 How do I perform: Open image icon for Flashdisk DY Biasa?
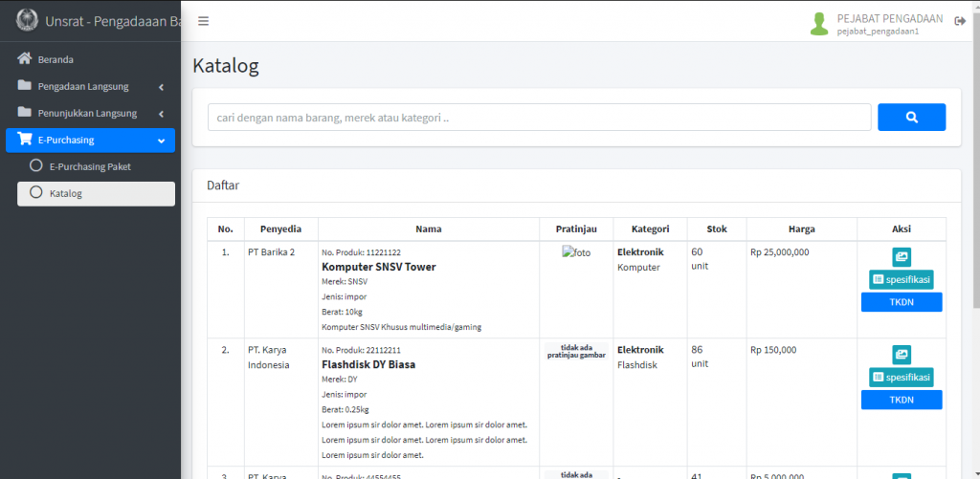tap(902, 355)
